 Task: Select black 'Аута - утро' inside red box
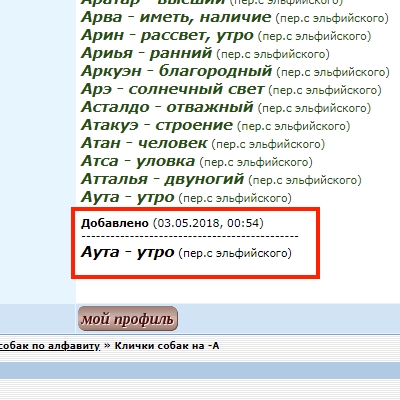tap(127, 252)
